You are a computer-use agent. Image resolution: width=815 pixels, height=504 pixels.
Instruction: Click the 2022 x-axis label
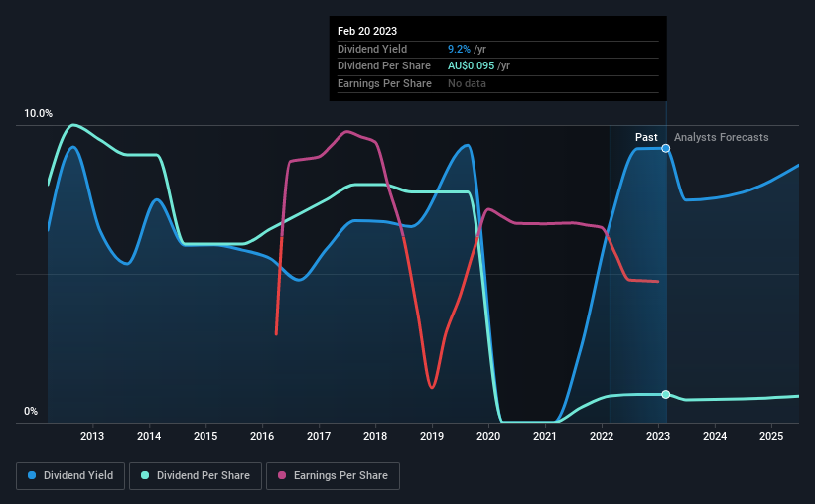(x=602, y=436)
